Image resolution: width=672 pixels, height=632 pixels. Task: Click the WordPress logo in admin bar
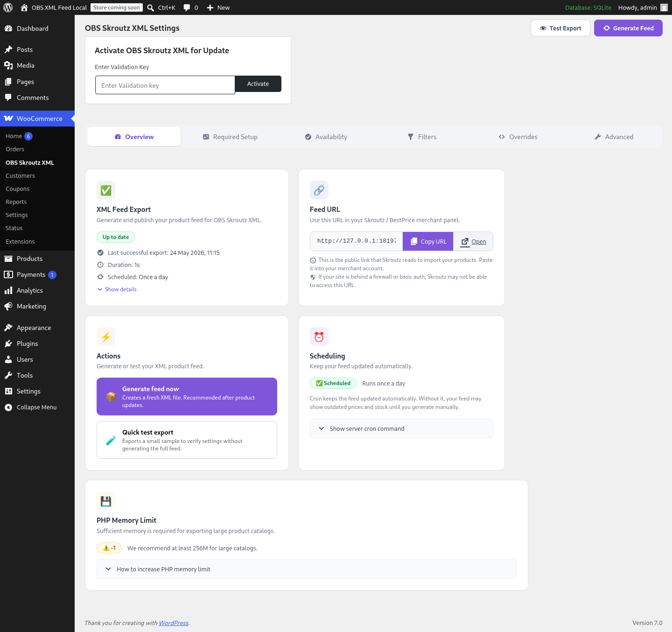pyautogui.click(x=8, y=7)
